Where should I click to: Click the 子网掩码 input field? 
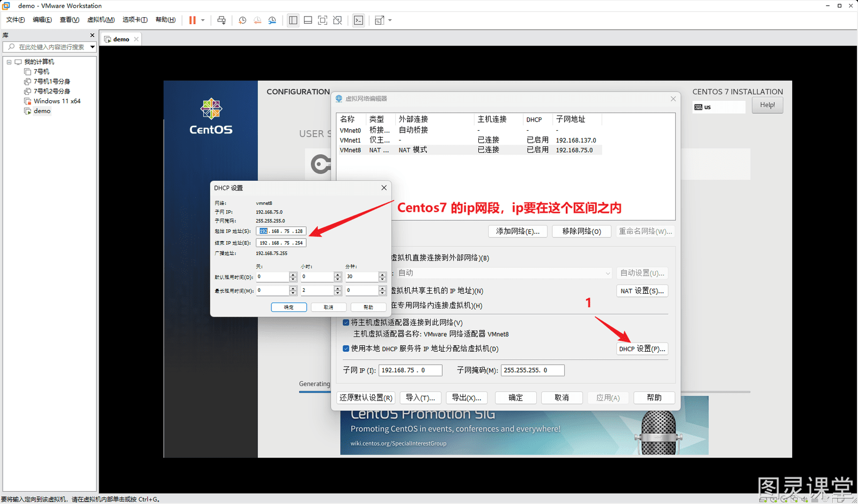tap(532, 370)
